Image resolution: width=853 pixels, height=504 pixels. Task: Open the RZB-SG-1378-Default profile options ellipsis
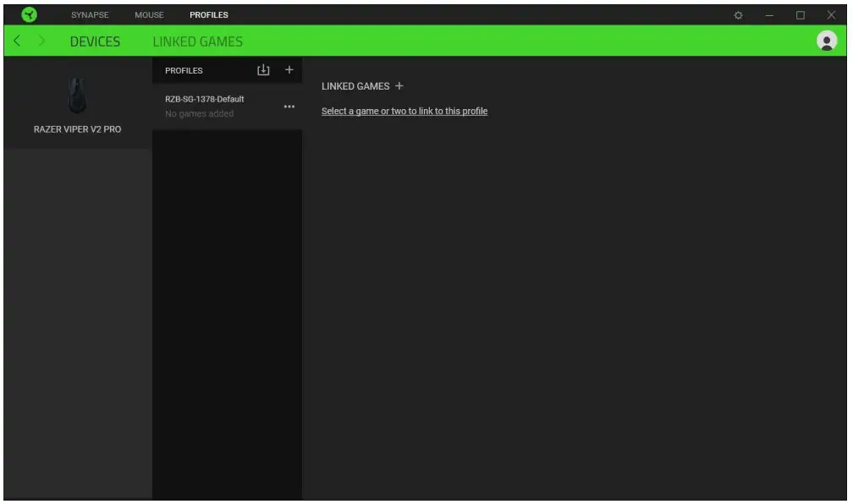click(289, 105)
